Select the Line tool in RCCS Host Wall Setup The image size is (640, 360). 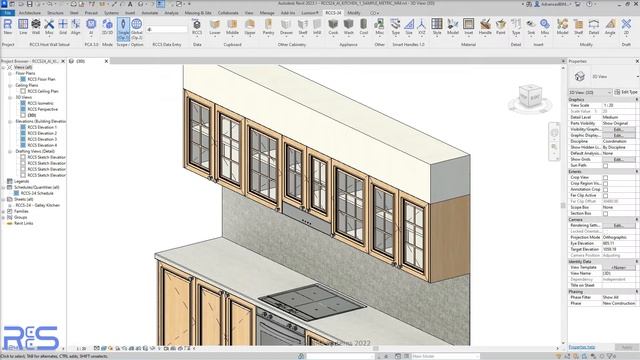[x=23, y=27]
